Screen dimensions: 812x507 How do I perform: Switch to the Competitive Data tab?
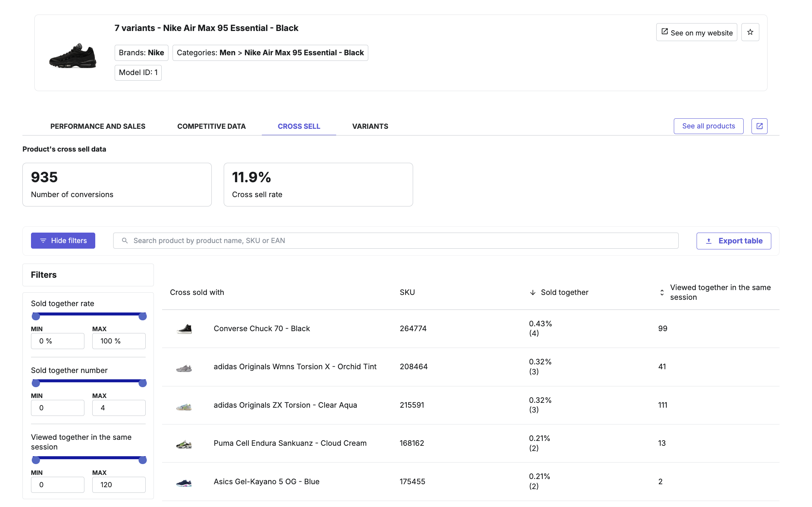pyautogui.click(x=211, y=126)
